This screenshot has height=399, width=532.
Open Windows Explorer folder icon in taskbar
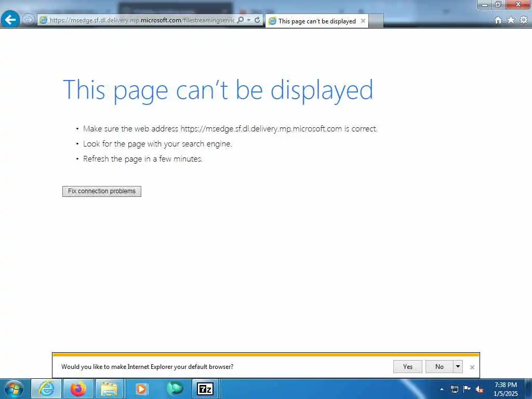click(x=109, y=389)
